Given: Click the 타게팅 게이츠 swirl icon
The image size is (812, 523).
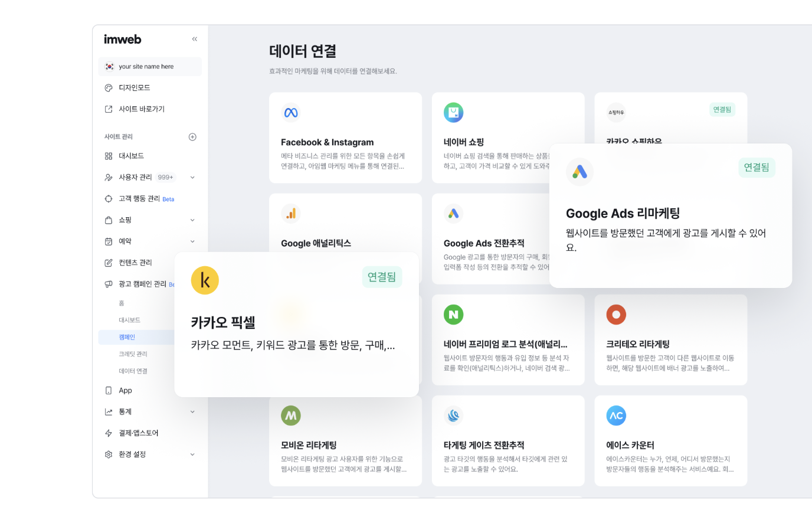Looking at the screenshot, I should (x=454, y=416).
